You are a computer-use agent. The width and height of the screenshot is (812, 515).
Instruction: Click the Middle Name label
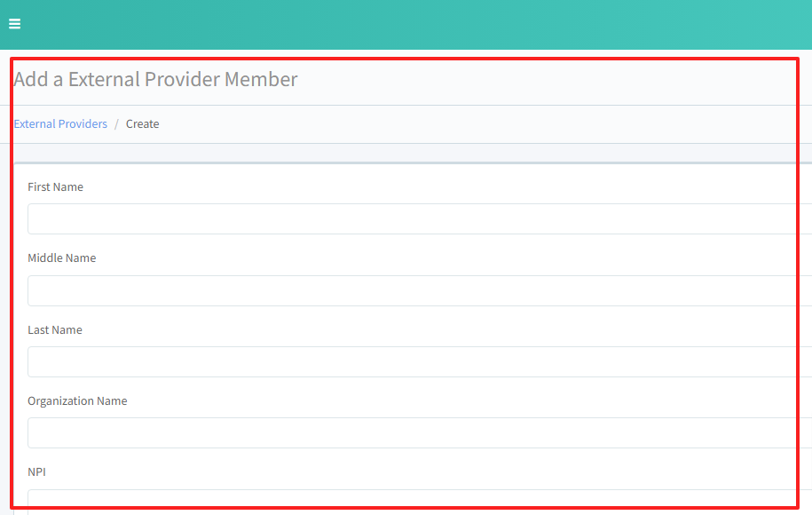point(61,258)
